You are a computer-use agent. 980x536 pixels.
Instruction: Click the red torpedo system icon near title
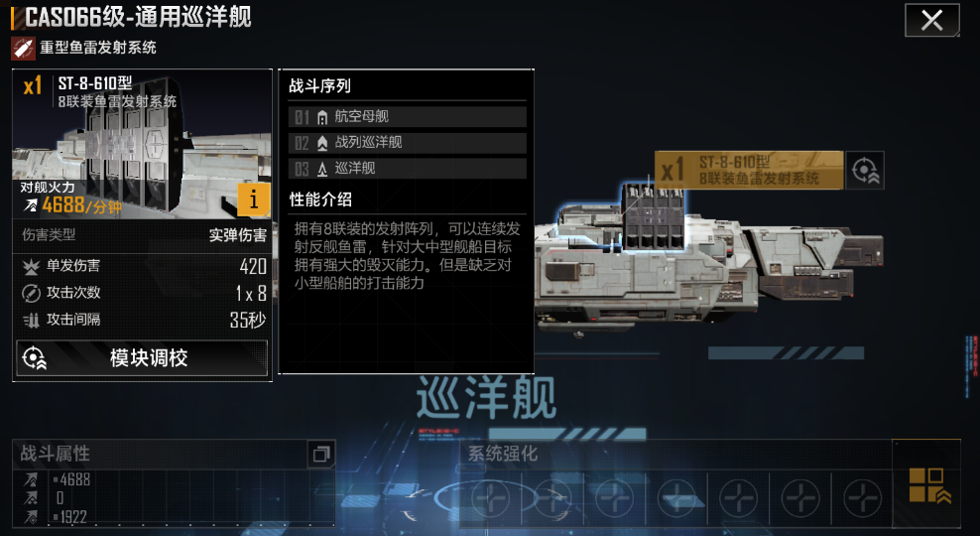(23, 49)
